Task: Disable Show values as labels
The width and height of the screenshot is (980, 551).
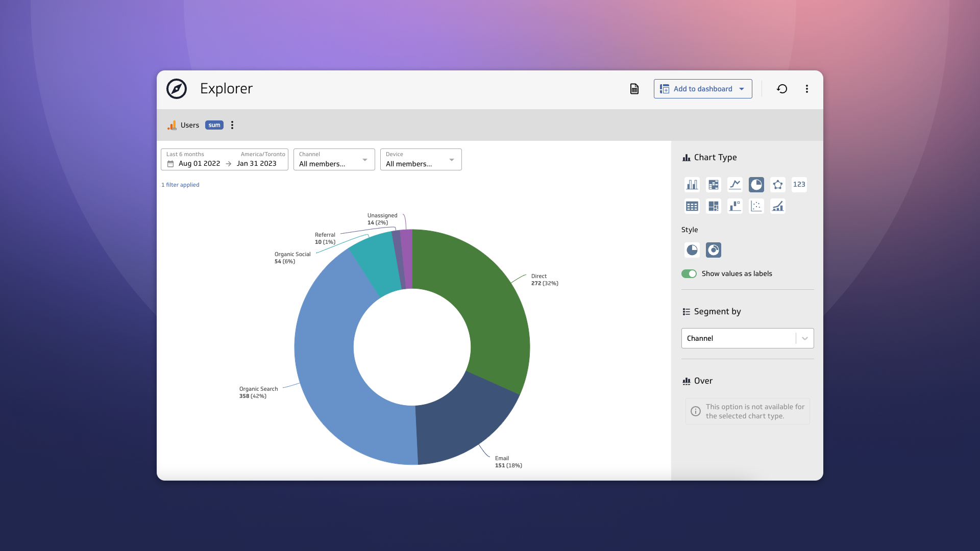Action: pos(689,273)
